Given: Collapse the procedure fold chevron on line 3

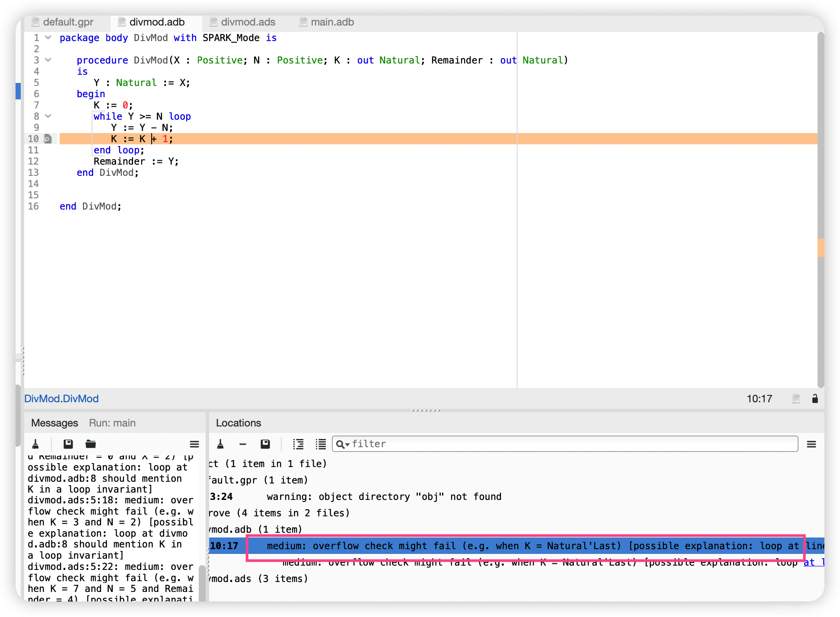Looking at the screenshot, I should point(48,60).
